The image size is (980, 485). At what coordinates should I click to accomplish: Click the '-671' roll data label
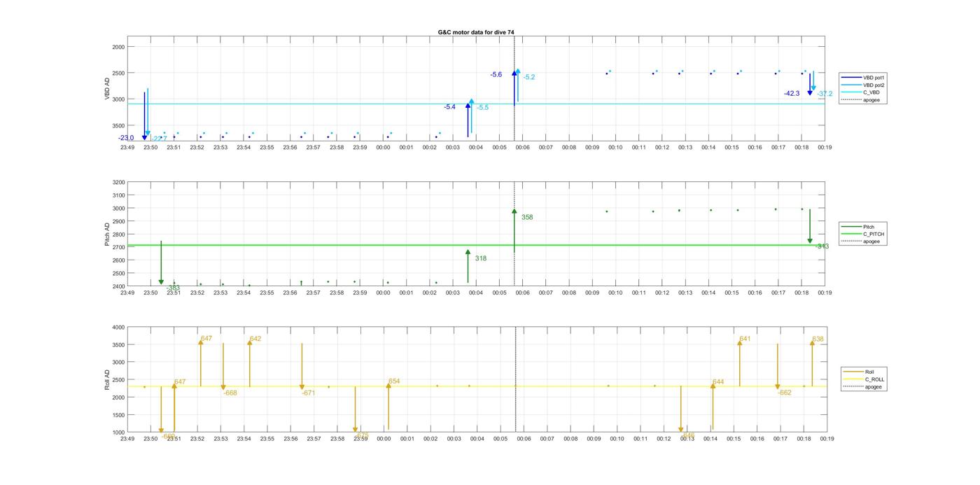309,393
